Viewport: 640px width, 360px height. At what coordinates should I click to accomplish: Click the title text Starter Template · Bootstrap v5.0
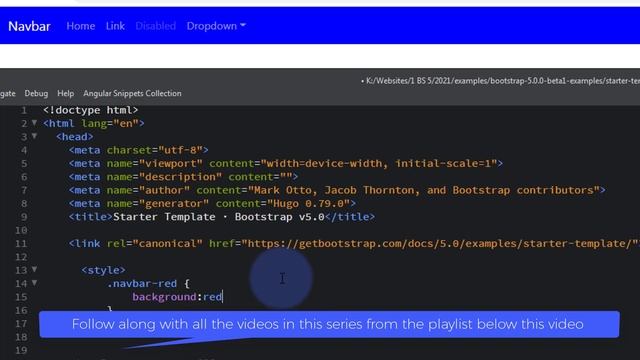click(x=219, y=217)
